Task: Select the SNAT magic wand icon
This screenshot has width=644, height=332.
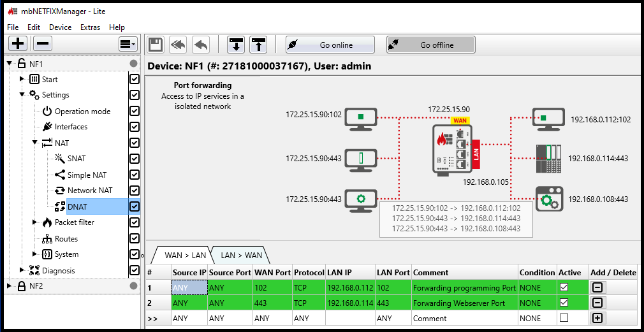Action: pyautogui.click(x=60, y=159)
